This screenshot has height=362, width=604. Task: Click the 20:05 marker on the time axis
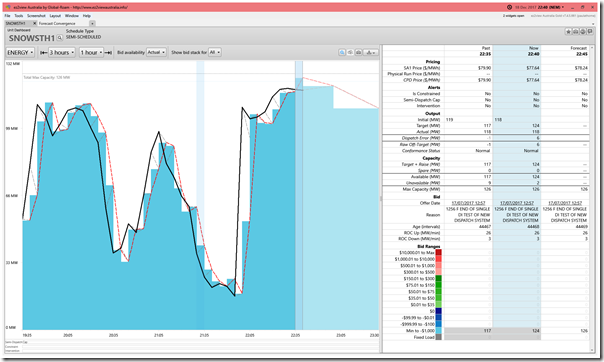[x=68, y=335]
